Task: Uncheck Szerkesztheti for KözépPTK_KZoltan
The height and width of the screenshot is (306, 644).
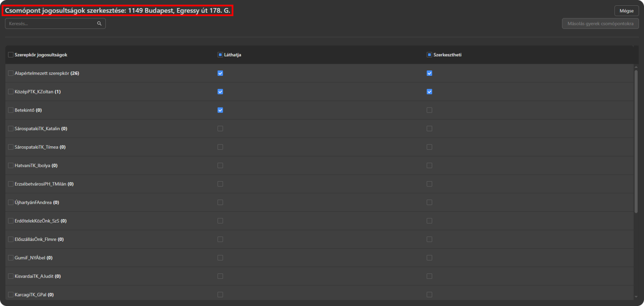Action: pyautogui.click(x=429, y=92)
